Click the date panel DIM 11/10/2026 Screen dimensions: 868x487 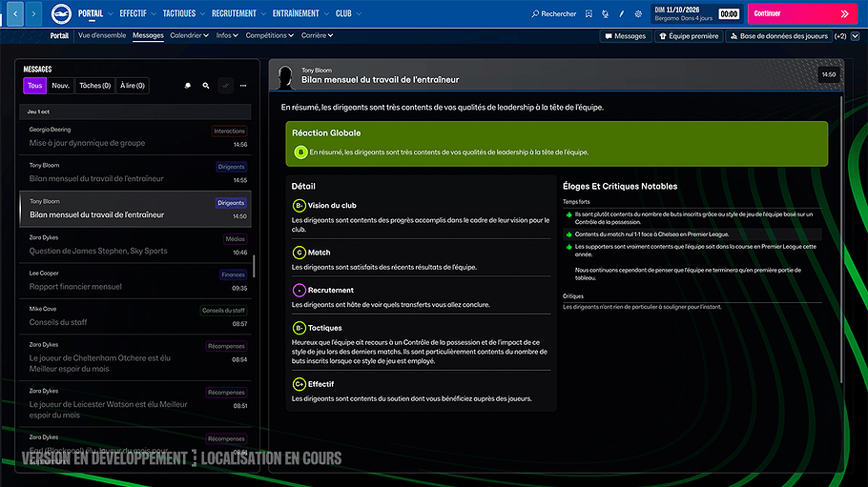coord(684,14)
